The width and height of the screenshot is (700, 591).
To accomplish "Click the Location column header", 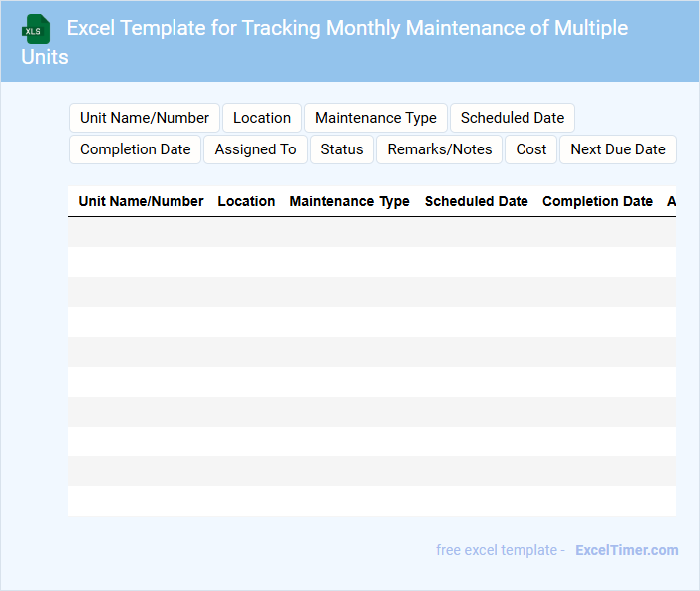I will coord(246,201).
